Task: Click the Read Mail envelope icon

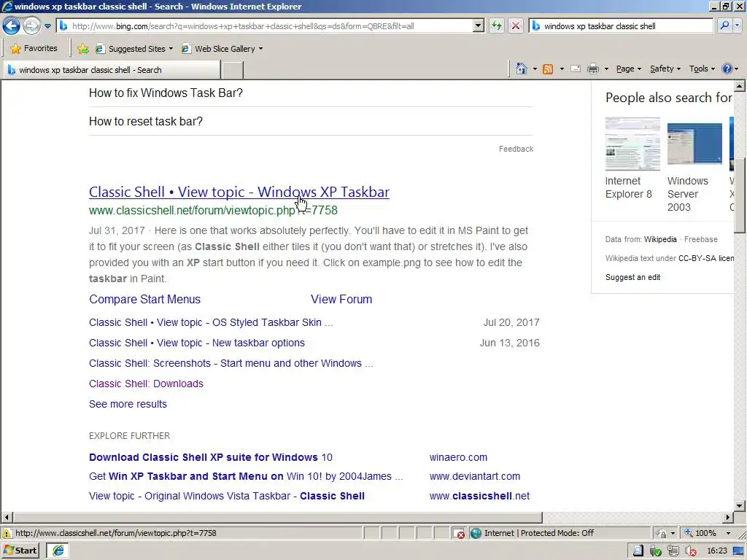Action: pyautogui.click(x=576, y=69)
